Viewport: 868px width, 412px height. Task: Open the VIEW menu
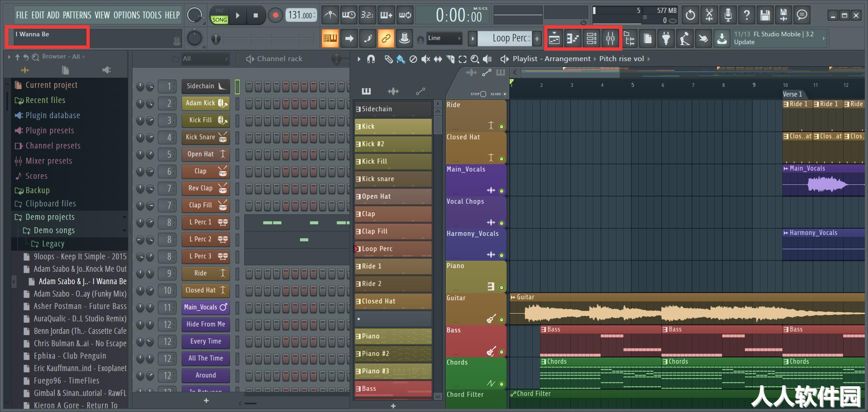coord(102,15)
